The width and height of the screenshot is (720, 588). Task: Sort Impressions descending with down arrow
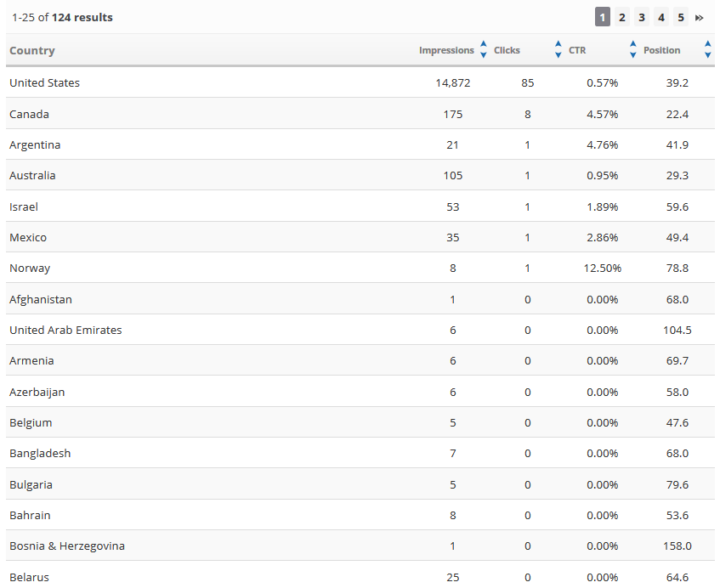coord(484,55)
